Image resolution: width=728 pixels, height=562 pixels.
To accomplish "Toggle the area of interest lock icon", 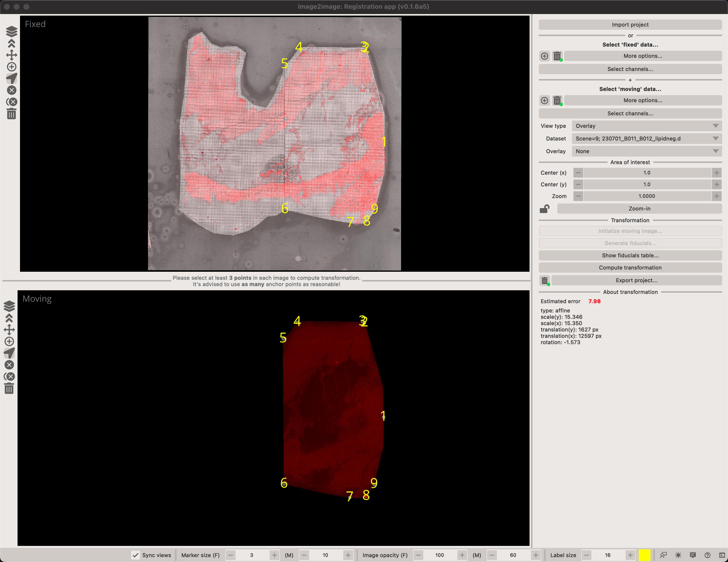I will click(544, 209).
